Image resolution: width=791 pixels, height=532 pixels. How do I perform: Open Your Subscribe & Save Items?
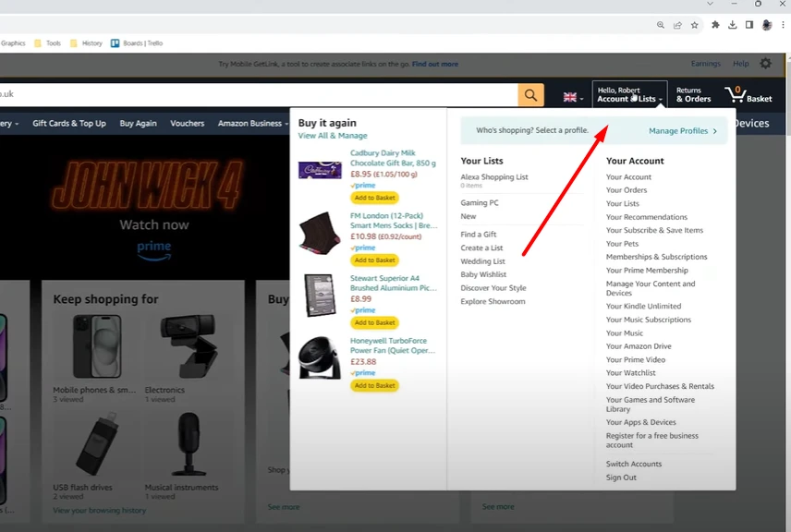click(x=654, y=230)
